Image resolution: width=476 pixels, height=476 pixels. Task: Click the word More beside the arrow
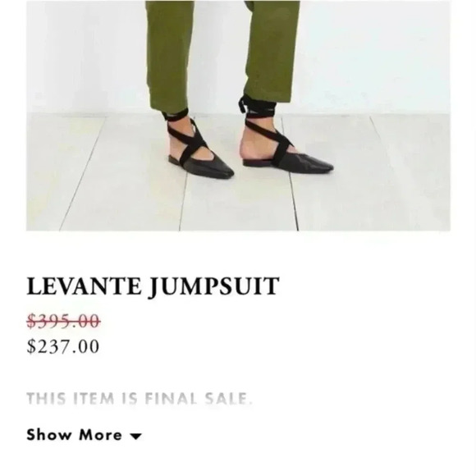pyautogui.click(x=101, y=434)
